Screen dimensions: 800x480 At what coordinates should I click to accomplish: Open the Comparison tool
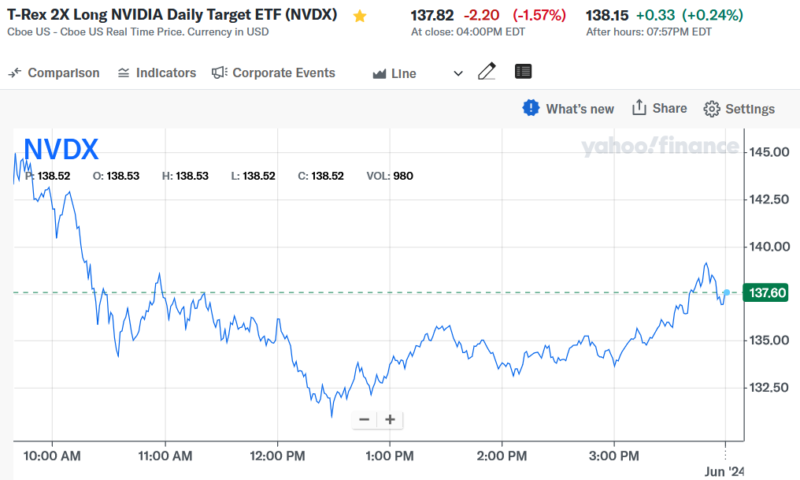[54, 73]
